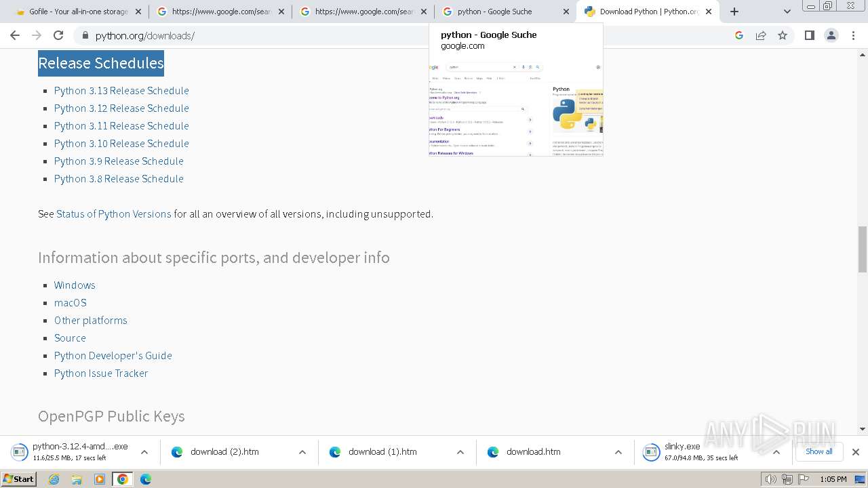
Task: Open the Windows Start menu
Action: [19, 479]
